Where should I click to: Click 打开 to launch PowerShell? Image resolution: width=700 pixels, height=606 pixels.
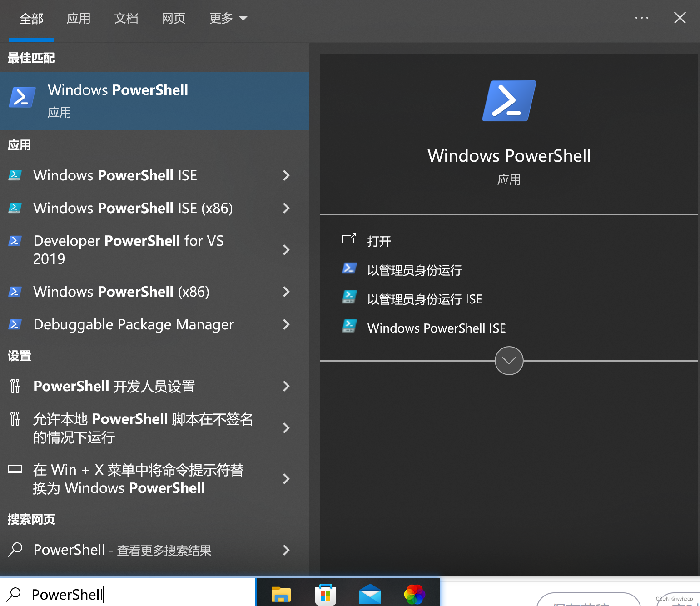click(379, 241)
